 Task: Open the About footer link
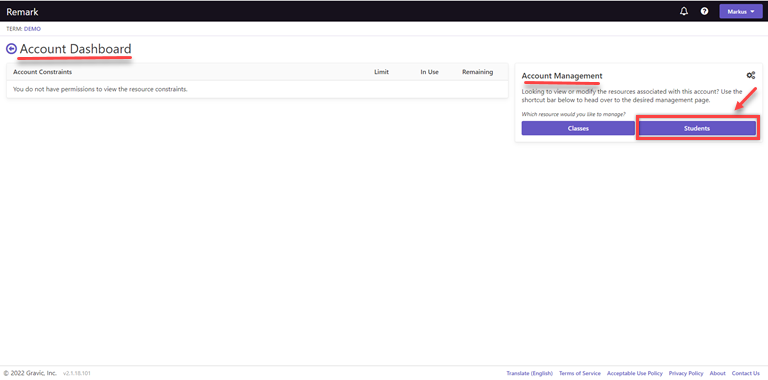[718, 373]
